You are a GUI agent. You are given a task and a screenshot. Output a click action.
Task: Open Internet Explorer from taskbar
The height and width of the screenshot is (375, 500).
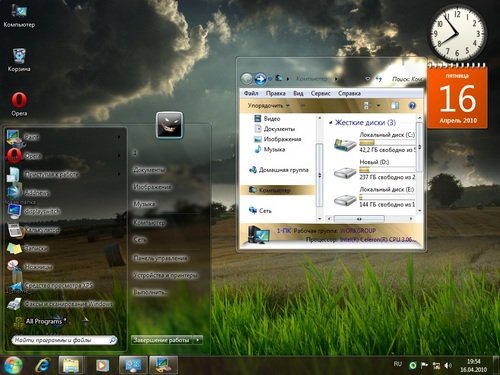43,365
